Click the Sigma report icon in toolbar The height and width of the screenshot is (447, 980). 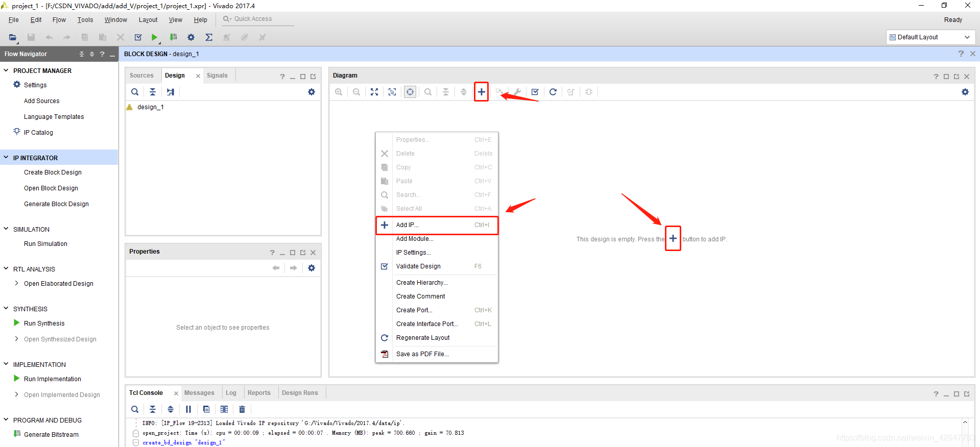click(209, 37)
